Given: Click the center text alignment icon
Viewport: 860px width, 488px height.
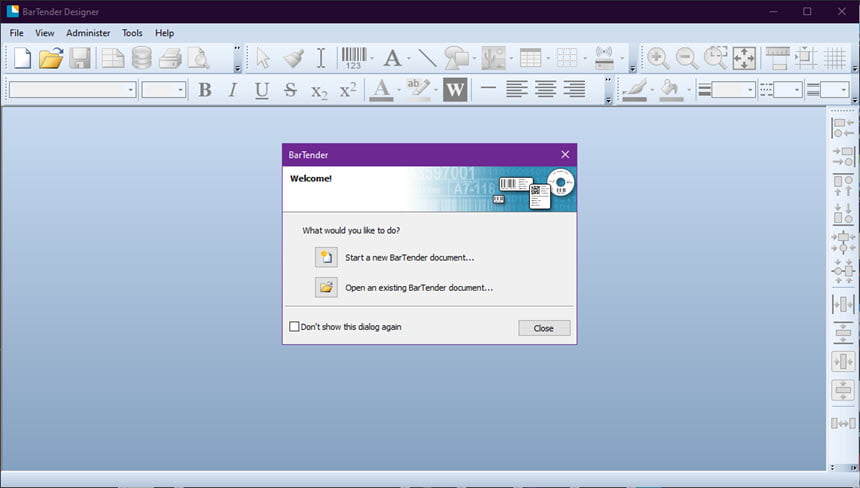Looking at the screenshot, I should [545, 89].
